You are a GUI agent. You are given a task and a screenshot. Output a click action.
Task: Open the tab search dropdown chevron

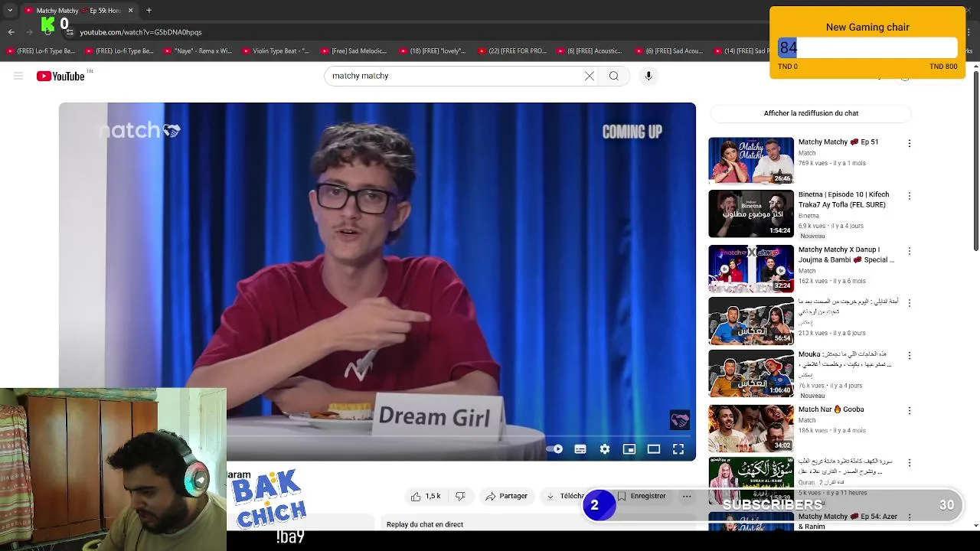pyautogui.click(x=10, y=10)
